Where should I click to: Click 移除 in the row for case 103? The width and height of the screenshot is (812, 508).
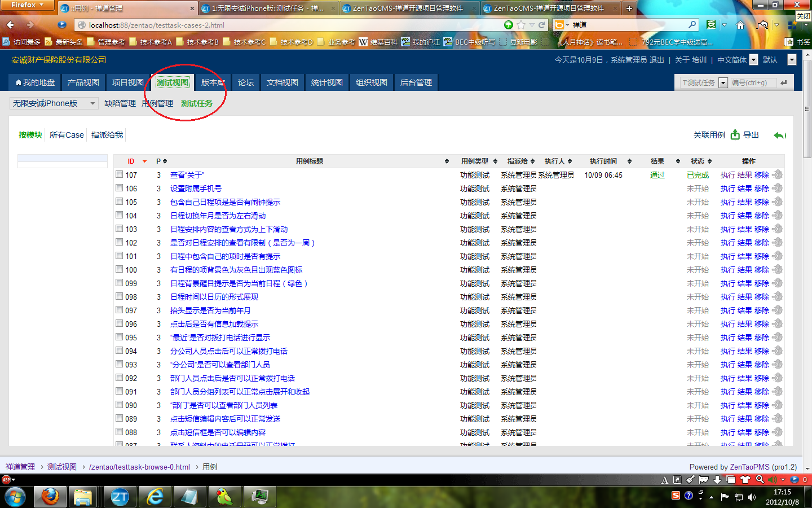point(762,229)
